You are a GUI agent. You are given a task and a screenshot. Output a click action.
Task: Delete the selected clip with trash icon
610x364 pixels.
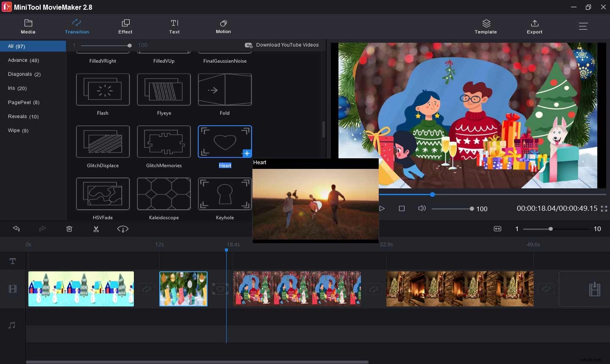pos(69,229)
